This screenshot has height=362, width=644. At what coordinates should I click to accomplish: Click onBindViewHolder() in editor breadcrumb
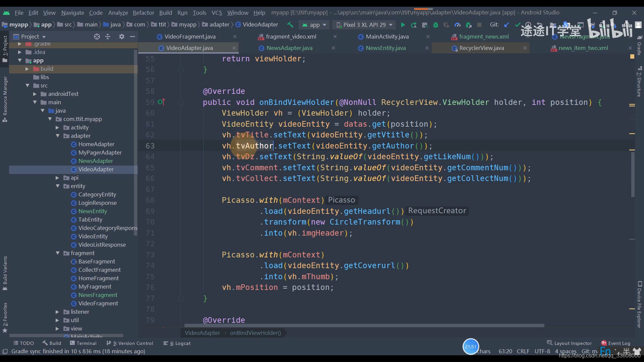tap(256, 333)
